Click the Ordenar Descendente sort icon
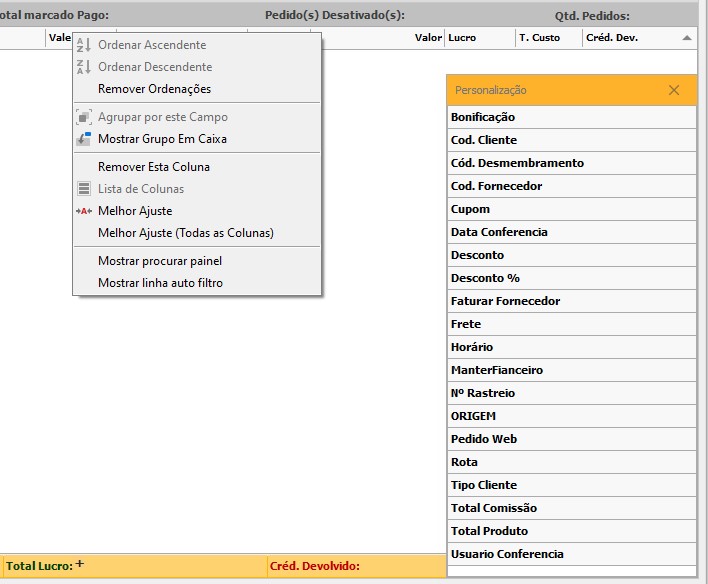This screenshot has height=584, width=708. pos(84,67)
